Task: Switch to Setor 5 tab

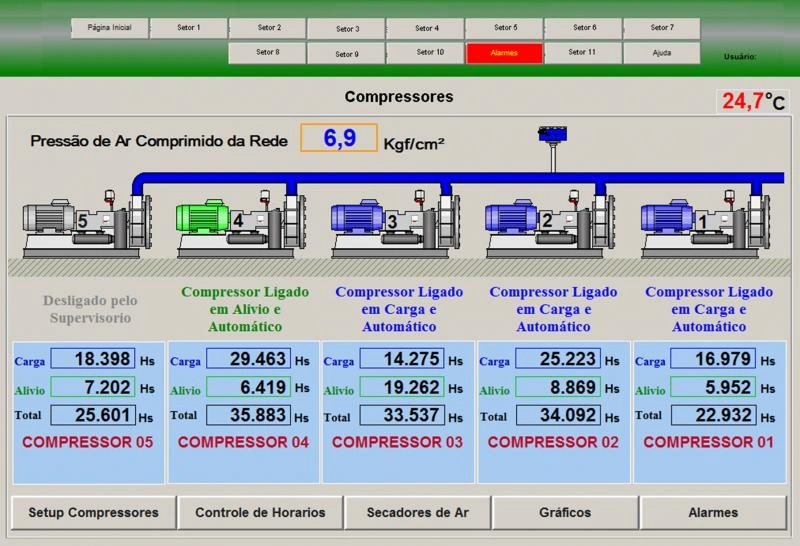Action: tap(505, 28)
